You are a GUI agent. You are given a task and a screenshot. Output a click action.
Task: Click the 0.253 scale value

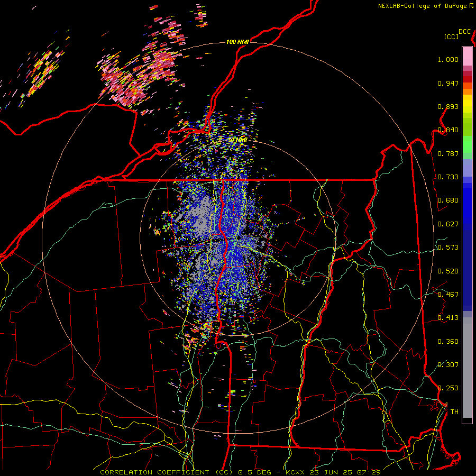pyautogui.click(x=448, y=388)
